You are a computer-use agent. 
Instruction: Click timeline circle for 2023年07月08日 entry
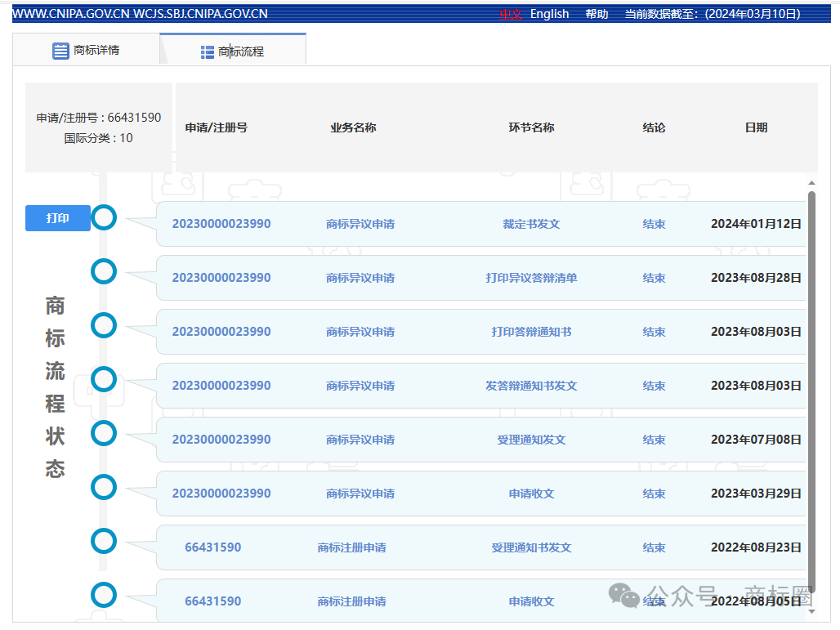(104, 433)
